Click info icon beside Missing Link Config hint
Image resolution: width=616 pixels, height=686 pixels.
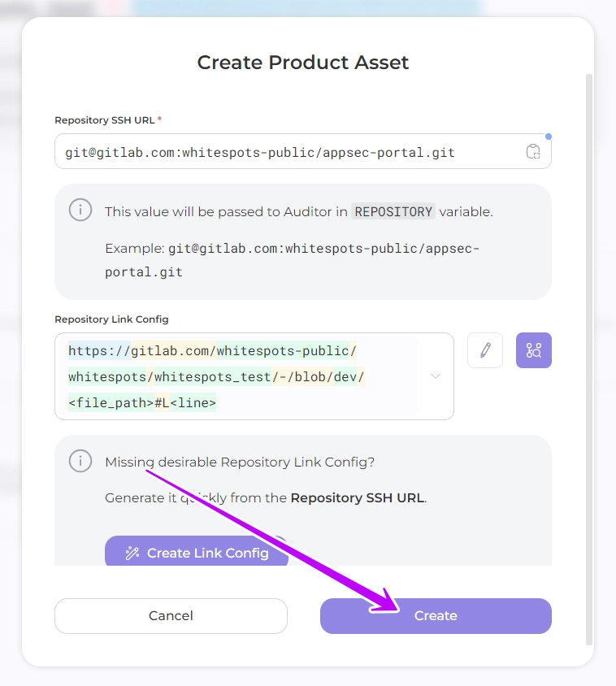[80, 461]
